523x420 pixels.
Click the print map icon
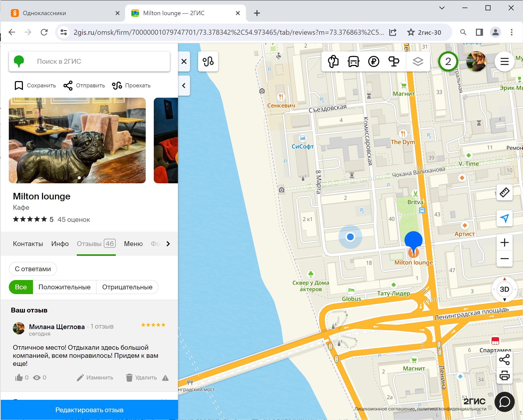[x=504, y=376]
